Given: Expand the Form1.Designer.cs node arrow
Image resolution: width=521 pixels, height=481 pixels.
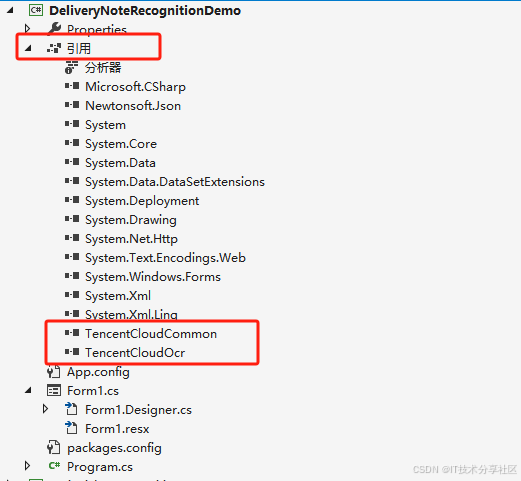Looking at the screenshot, I should (x=45, y=409).
